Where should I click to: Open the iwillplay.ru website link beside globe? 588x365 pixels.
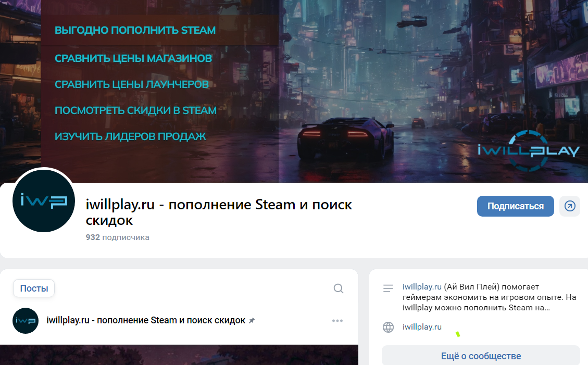(x=422, y=327)
